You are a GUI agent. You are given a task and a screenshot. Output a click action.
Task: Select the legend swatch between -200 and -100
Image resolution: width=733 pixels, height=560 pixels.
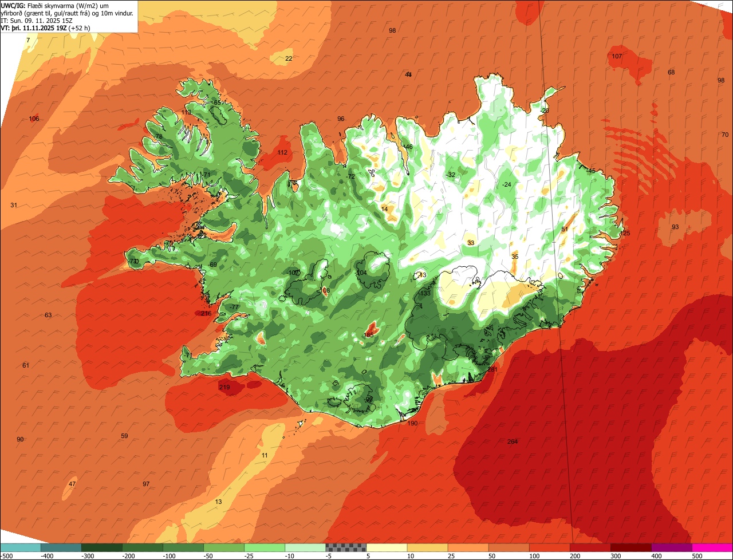coord(143,547)
